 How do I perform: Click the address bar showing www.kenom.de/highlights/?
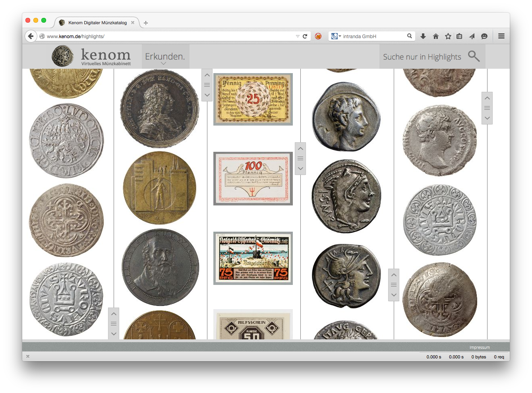(167, 36)
